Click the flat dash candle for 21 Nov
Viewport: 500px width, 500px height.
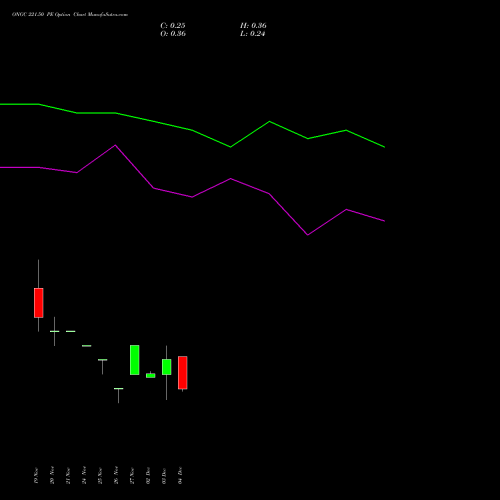[x=71, y=331]
